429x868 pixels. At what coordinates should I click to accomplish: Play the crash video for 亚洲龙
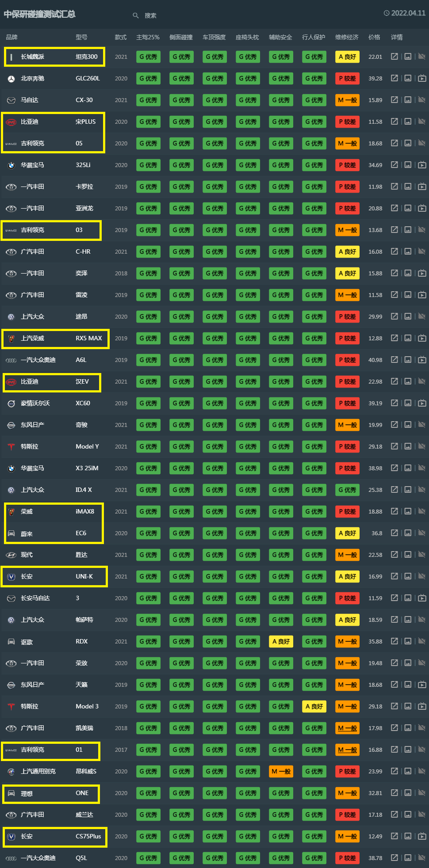(422, 208)
